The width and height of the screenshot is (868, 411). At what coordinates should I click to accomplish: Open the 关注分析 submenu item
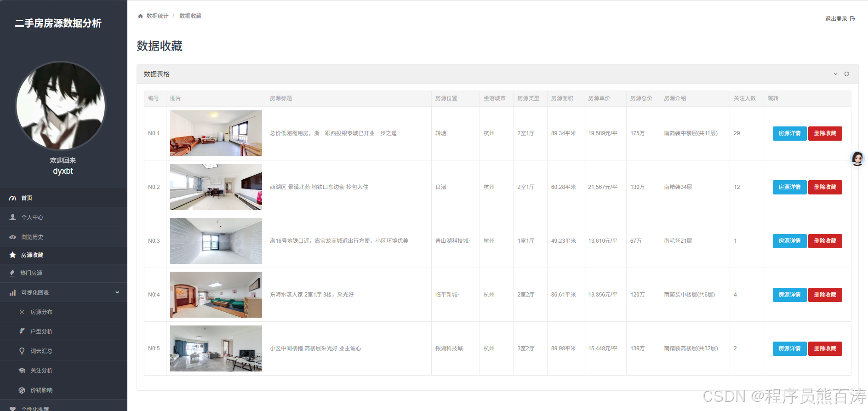pos(63,371)
